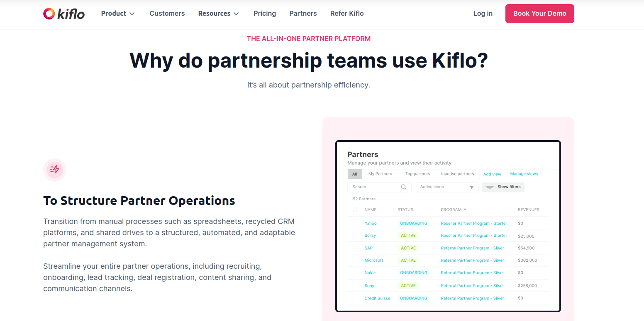The width and height of the screenshot is (644, 321).
Task: Click Yahoo's ONBOARDING status badge
Action: click(414, 224)
